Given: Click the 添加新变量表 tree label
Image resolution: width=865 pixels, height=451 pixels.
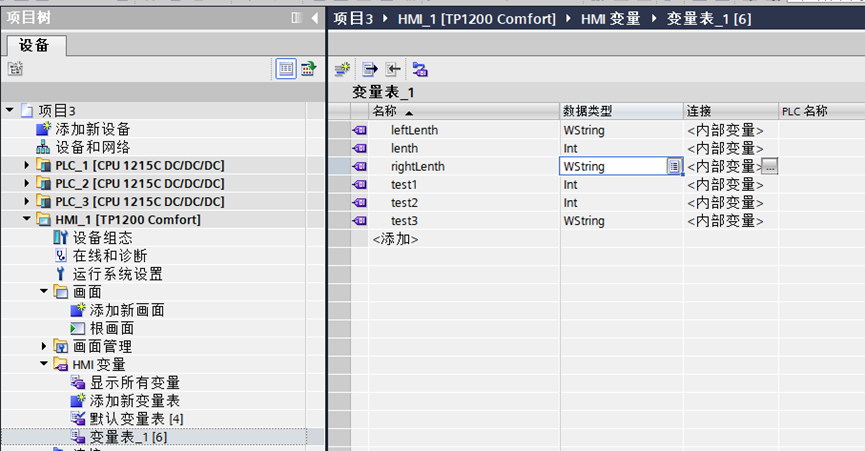Looking at the screenshot, I should (135, 400).
